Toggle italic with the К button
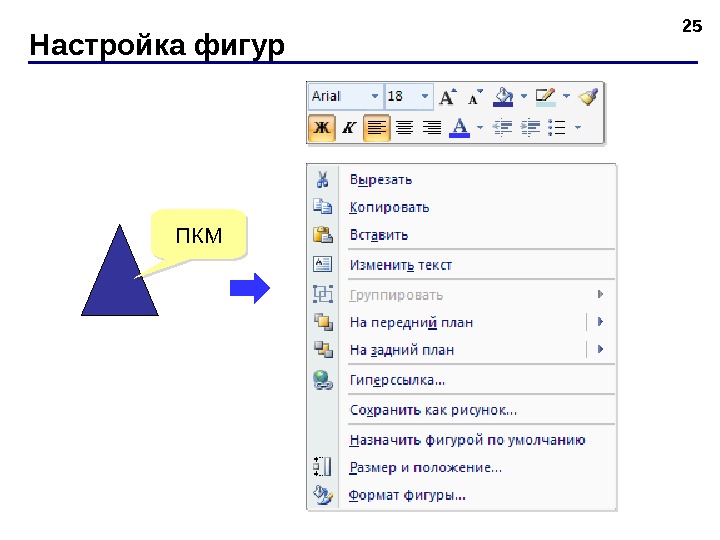Image resolution: width=720 pixels, height=540 pixels. [349, 127]
